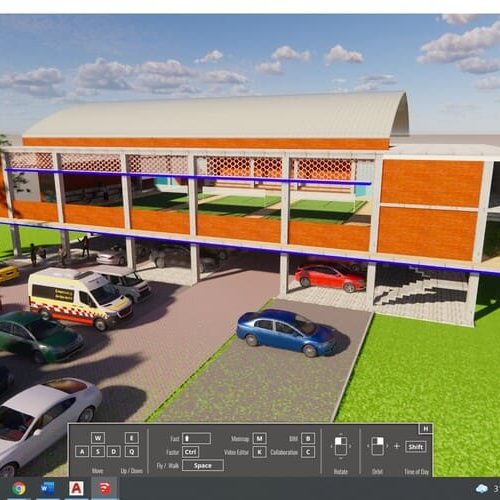This screenshot has width=500, height=500.
Task: Click the W move-forward key
Action: 98,438
